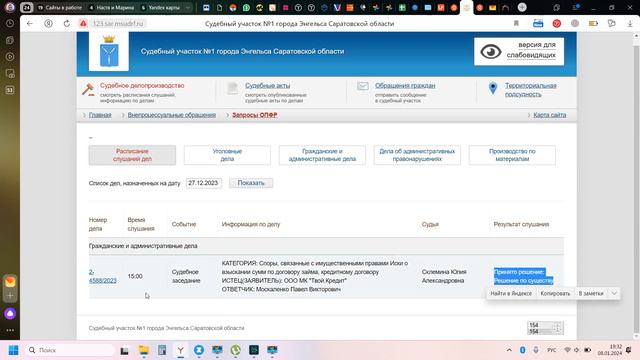
Task: Show hidden tray icons with the up chevron
Action: 509,350
